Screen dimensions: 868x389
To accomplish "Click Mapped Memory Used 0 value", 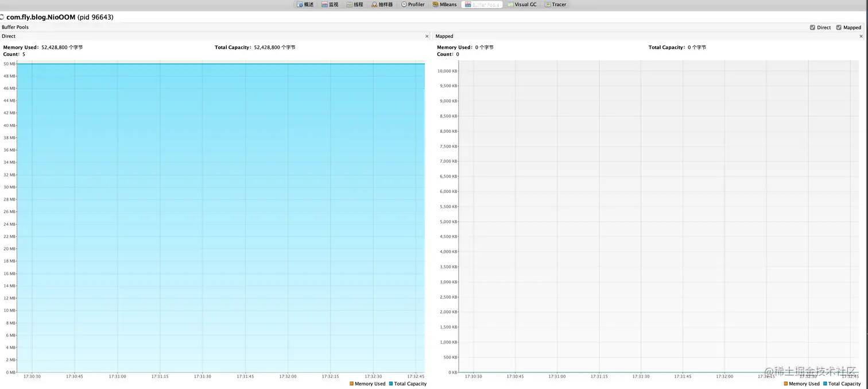I will [484, 48].
